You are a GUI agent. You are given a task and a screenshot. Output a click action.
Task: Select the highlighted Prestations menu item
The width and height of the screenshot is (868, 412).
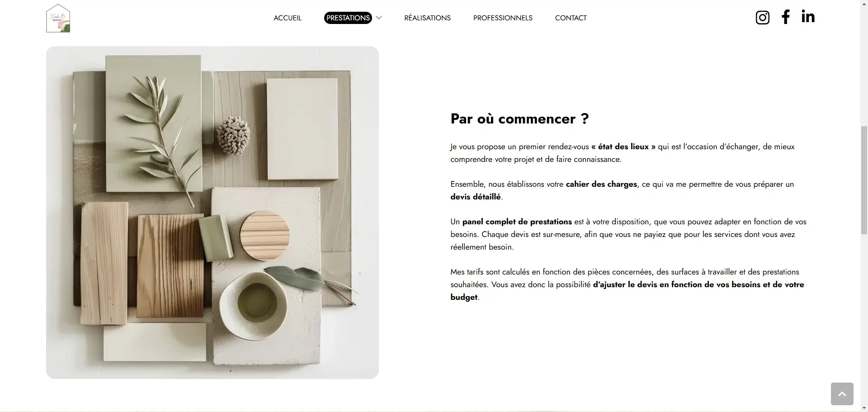pos(348,18)
